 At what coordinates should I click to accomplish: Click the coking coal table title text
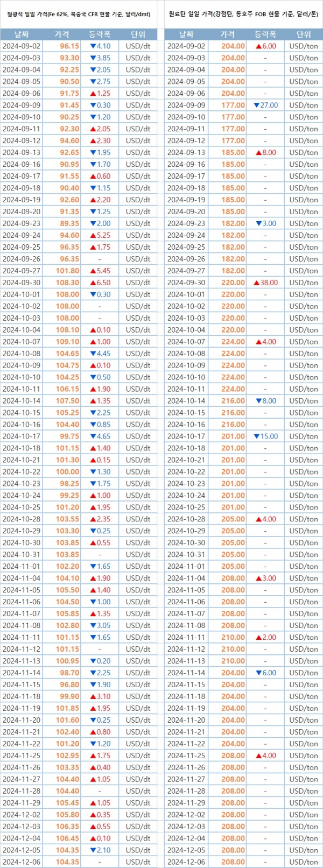(x=243, y=15)
